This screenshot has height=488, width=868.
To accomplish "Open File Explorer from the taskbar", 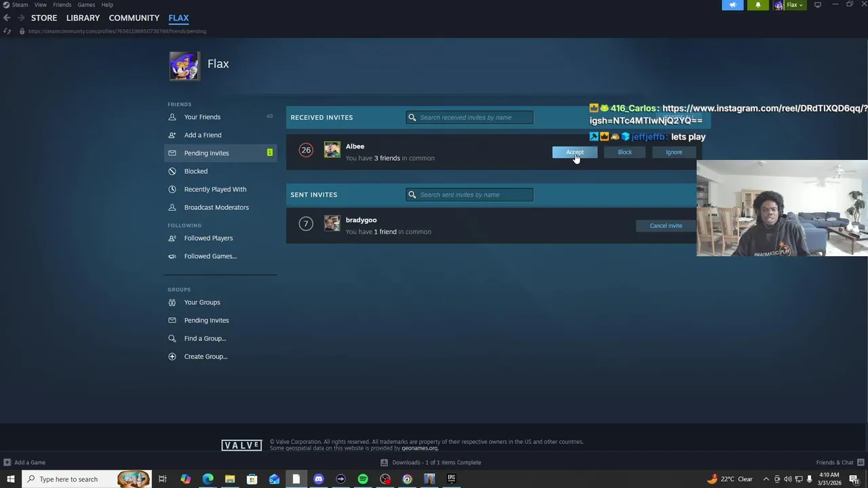I will pos(230,479).
